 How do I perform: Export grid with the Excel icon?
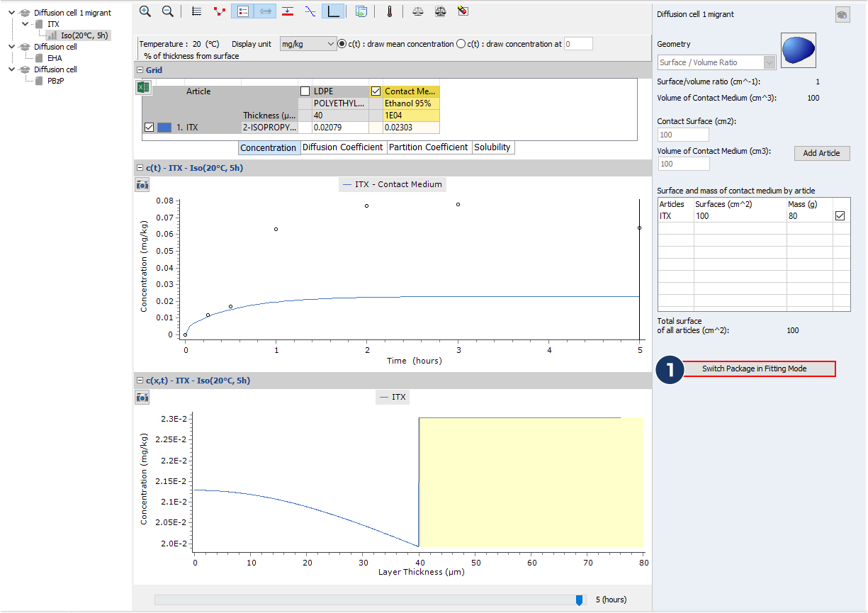click(143, 88)
